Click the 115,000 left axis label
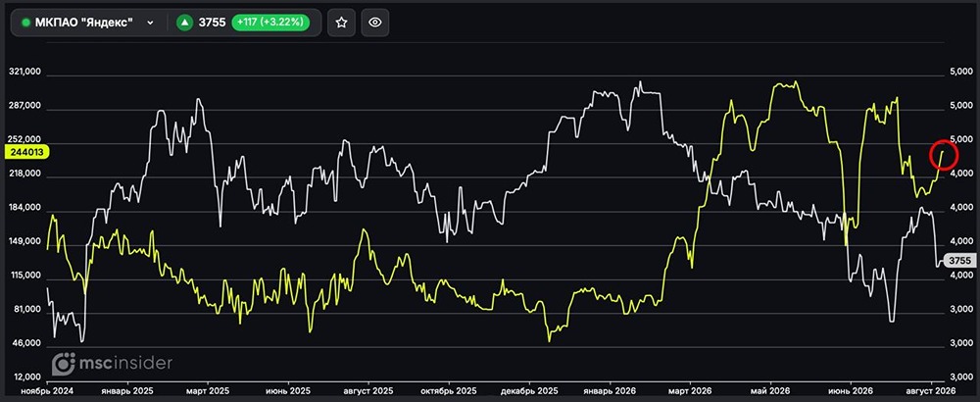 (25, 276)
